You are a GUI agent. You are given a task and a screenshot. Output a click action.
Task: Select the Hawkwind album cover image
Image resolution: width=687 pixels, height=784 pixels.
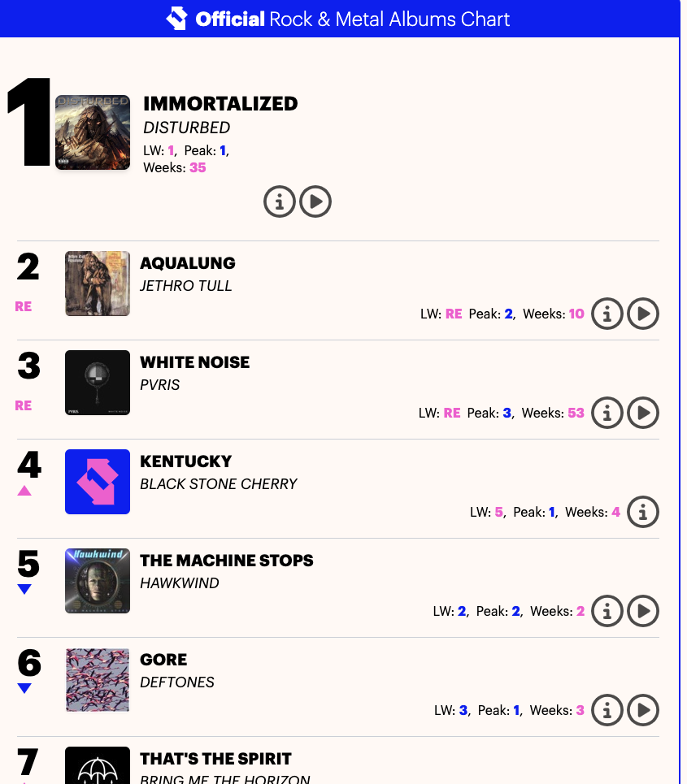[98, 581]
